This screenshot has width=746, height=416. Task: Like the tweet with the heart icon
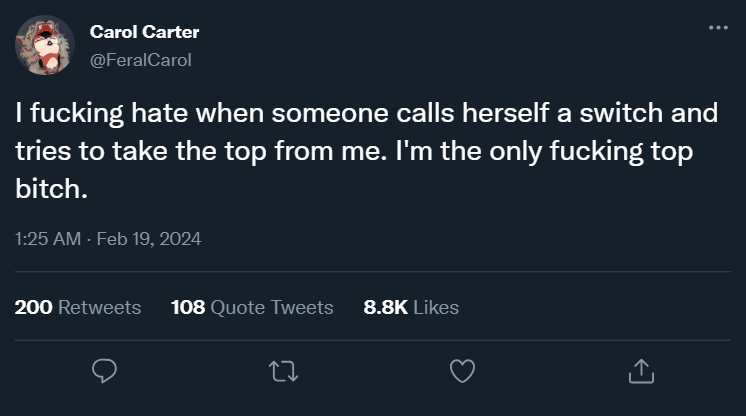click(461, 371)
